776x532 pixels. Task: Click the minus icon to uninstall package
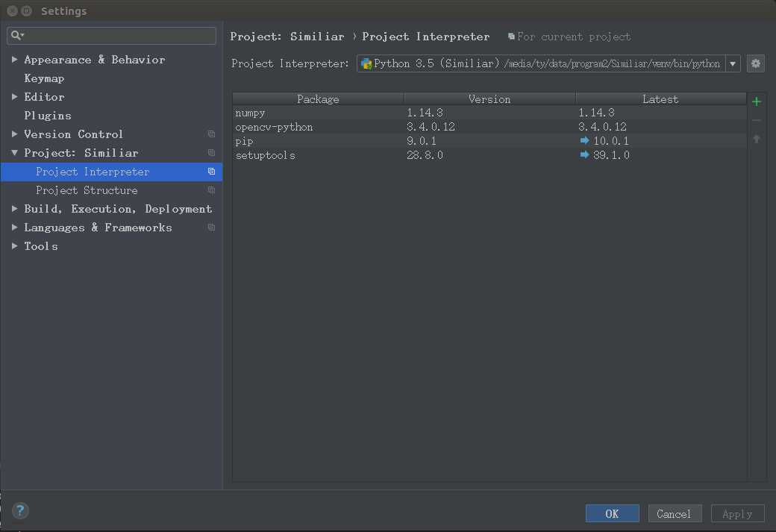[757, 120]
